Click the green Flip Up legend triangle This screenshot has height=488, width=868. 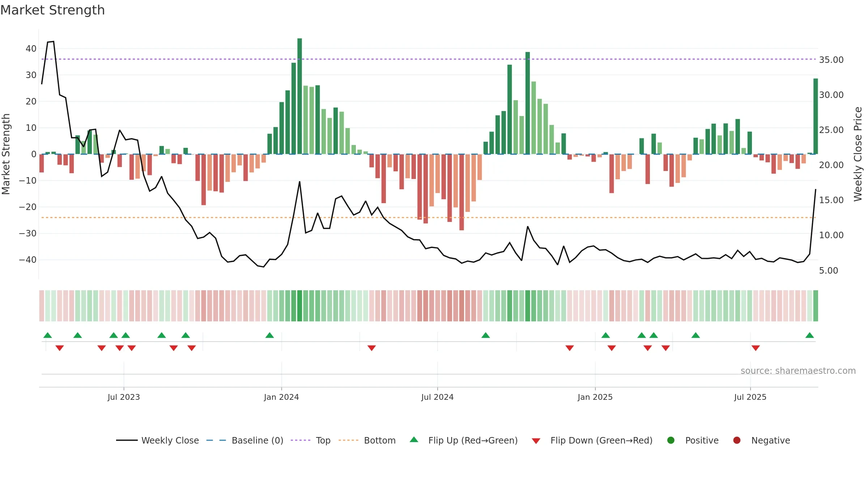click(x=414, y=440)
